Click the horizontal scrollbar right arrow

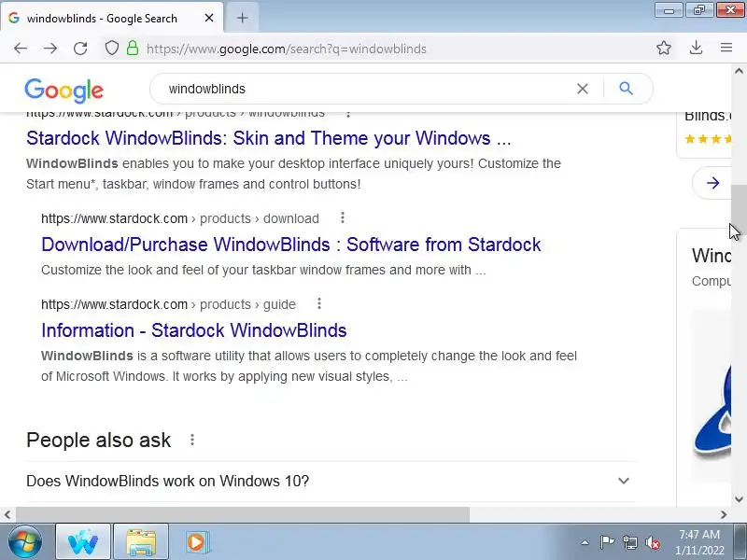coord(724,514)
